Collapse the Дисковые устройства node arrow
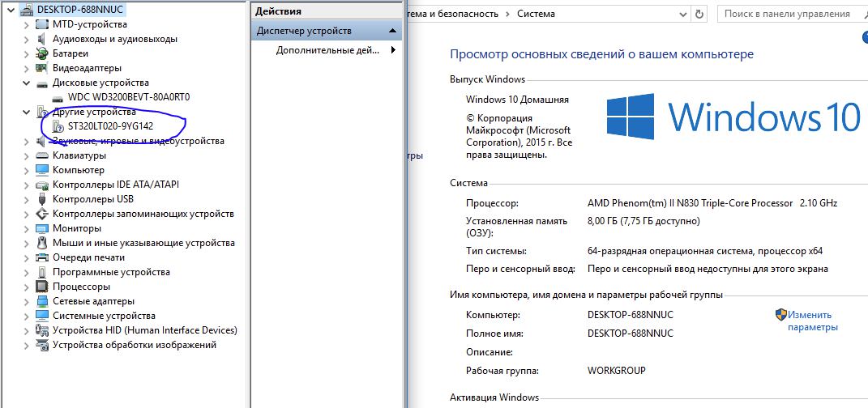Screen dimensions: 868x408 pyautogui.click(x=27, y=83)
